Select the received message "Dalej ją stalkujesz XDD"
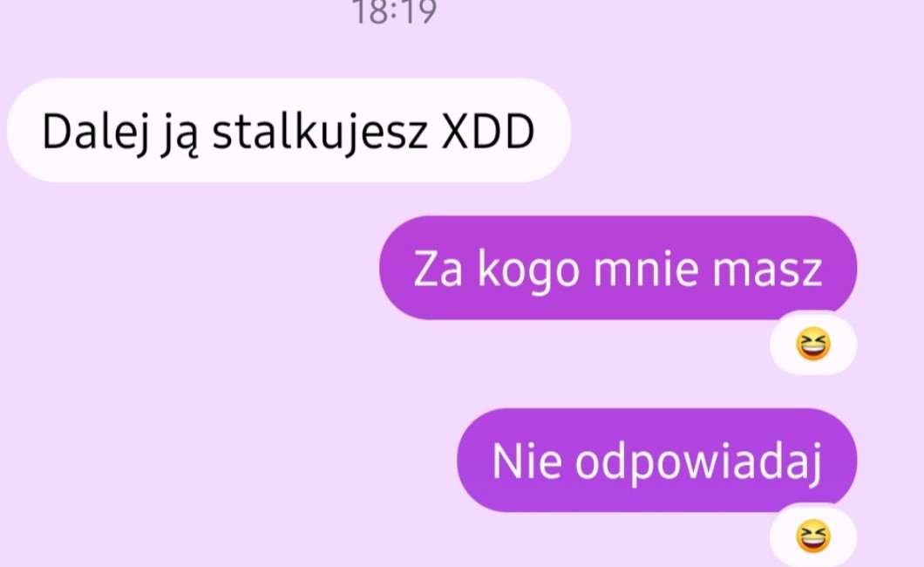 [x=289, y=130]
